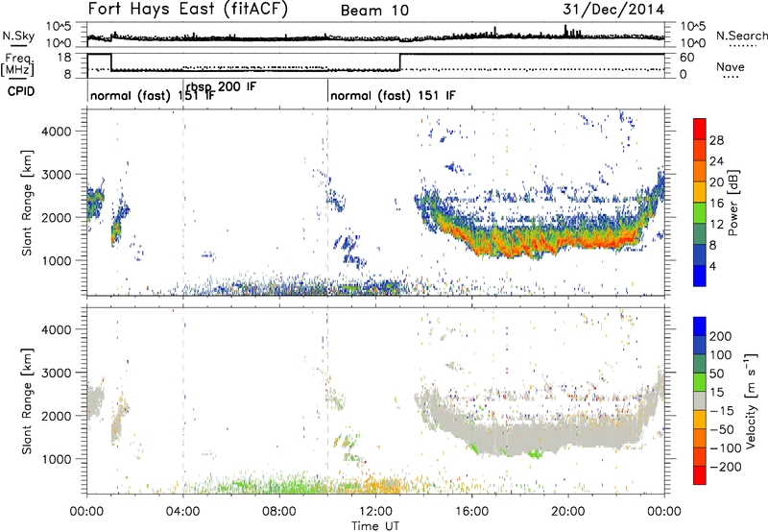Pick the light green 15–50 m/s Velocity segment

(x=700, y=382)
